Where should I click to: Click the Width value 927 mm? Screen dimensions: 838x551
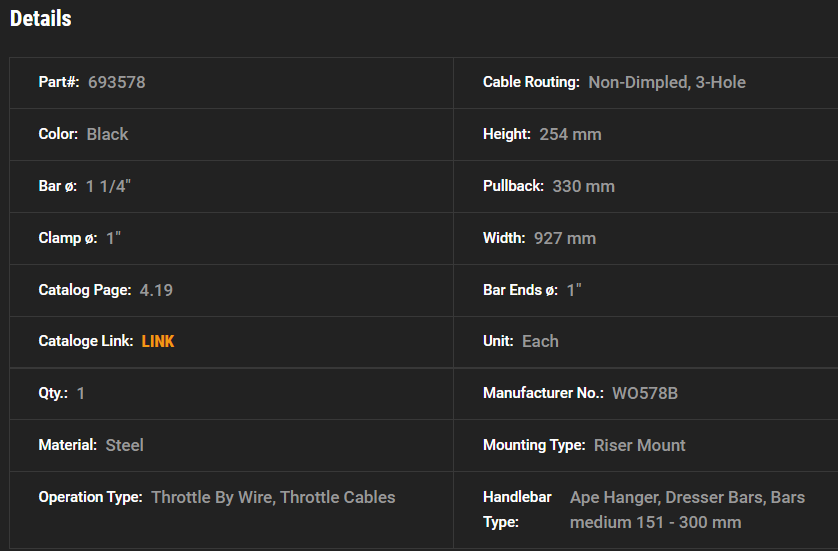[565, 238]
